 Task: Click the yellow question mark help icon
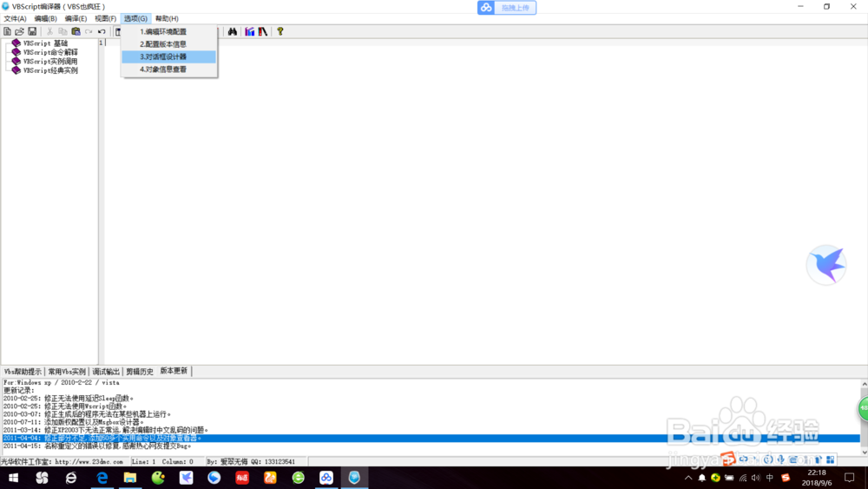click(x=280, y=31)
